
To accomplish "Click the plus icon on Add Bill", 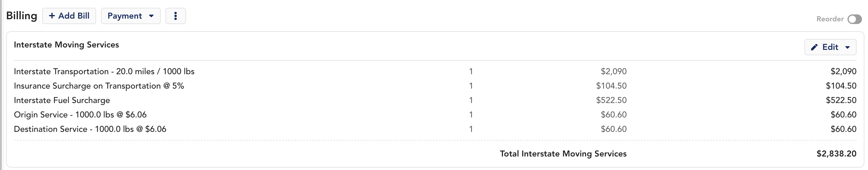I will pyautogui.click(x=52, y=16).
